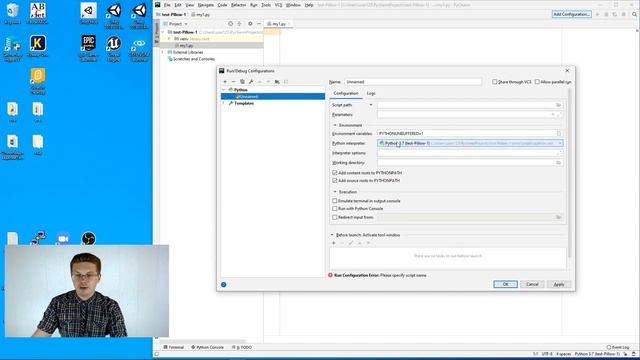
Task: Open the Terminal tool window button
Action: 174,347
